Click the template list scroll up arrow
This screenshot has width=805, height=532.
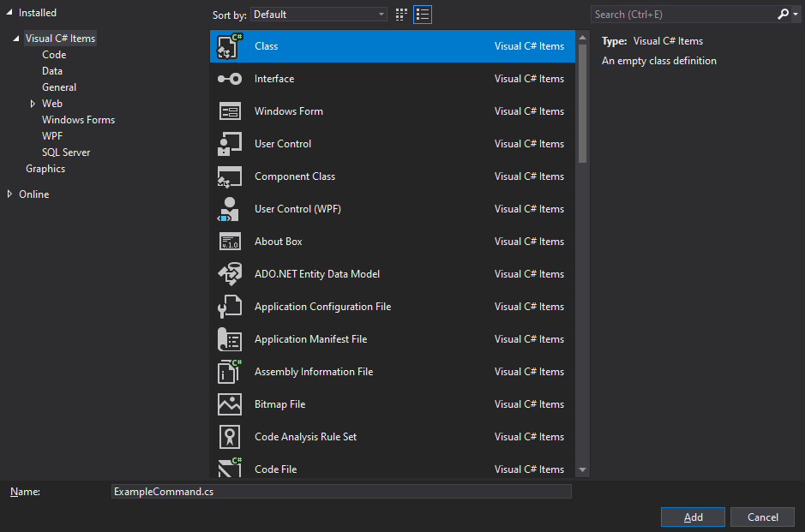click(x=582, y=38)
